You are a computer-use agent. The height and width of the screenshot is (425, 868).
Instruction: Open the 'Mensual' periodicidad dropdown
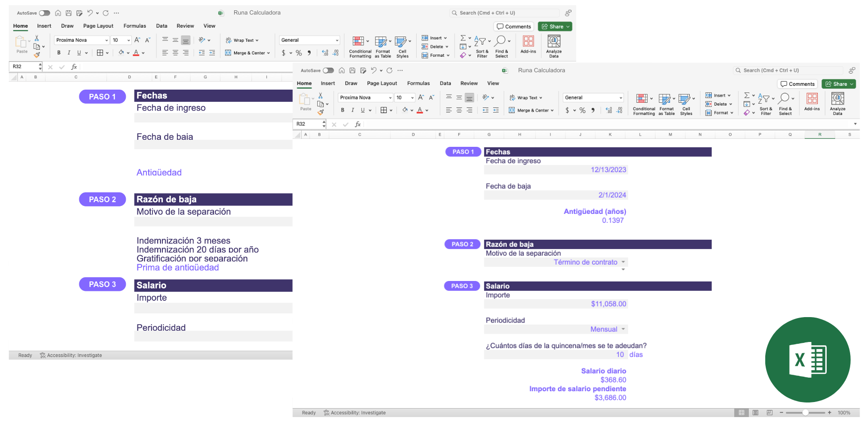click(x=623, y=329)
